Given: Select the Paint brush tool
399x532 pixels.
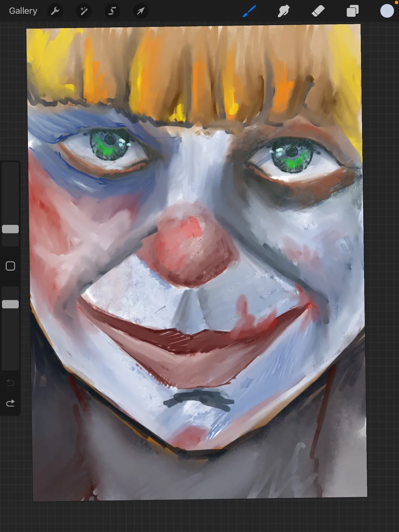Looking at the screenshot, I should click(x=249, y=11).
